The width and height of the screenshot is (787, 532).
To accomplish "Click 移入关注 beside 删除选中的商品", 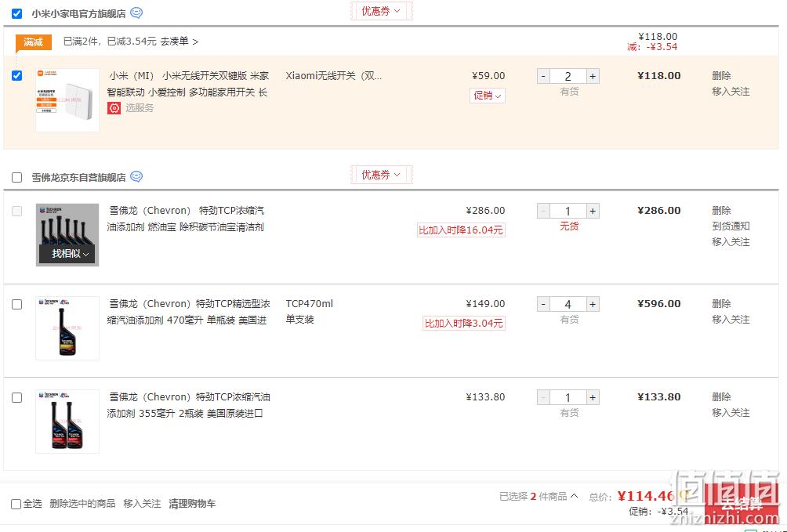I will (x=142, y=503).
